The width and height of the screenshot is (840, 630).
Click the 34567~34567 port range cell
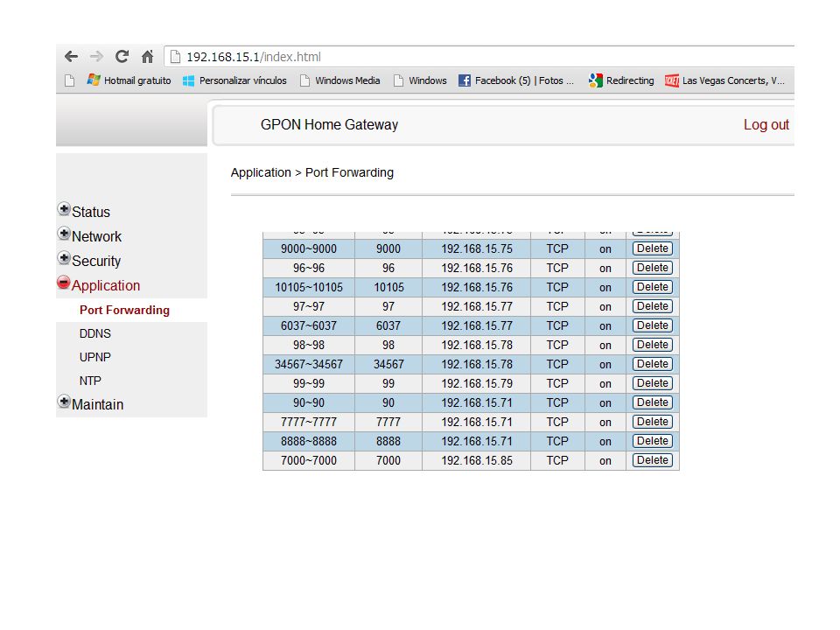[x=309, y=364]
